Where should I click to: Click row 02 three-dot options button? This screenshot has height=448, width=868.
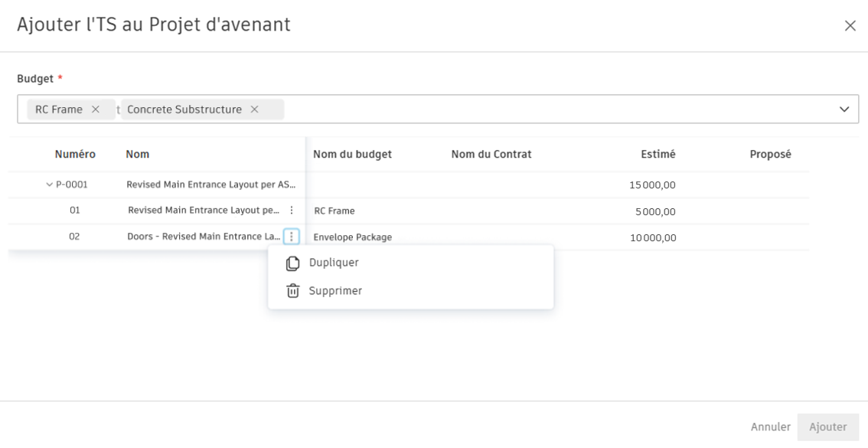[x=291, y=237]
